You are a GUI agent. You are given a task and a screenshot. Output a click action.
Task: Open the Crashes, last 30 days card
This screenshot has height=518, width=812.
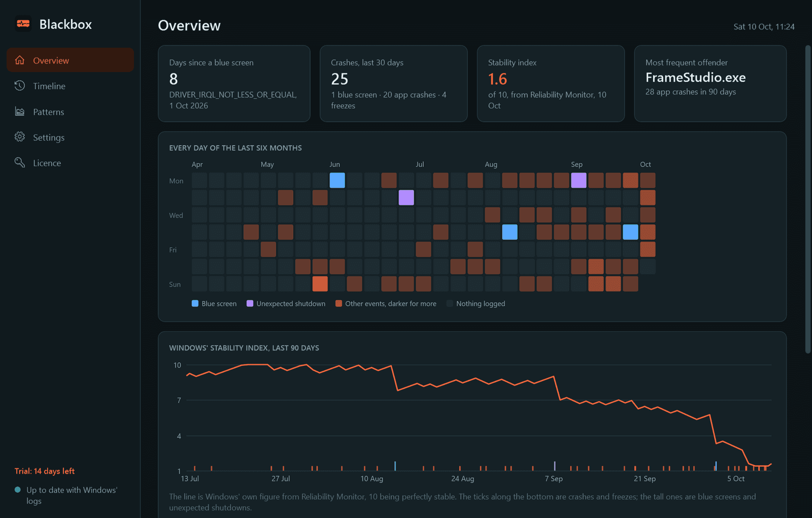pos(393,83)
